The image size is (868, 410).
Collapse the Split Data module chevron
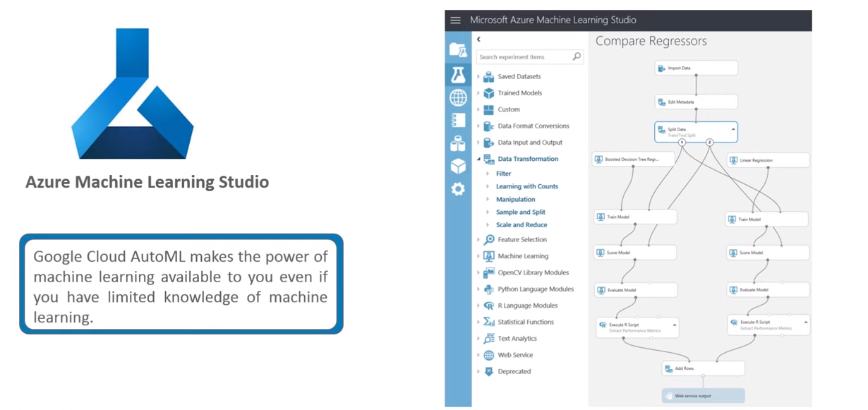pos(733,130)
